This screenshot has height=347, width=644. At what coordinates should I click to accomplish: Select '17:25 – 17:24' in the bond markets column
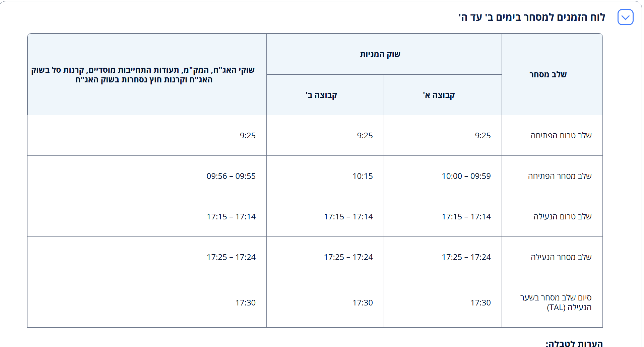pyautogui.click(x=231, y=257)
